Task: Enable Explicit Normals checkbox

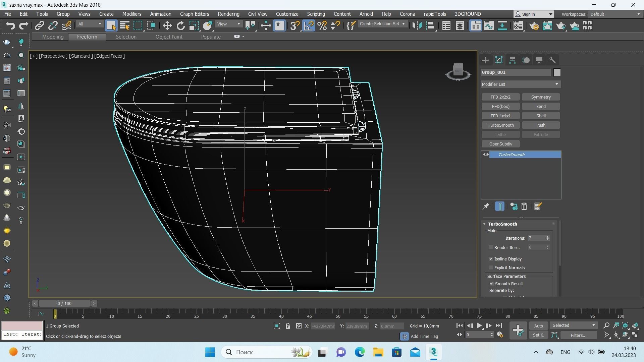Action: [x=491, y=267]
